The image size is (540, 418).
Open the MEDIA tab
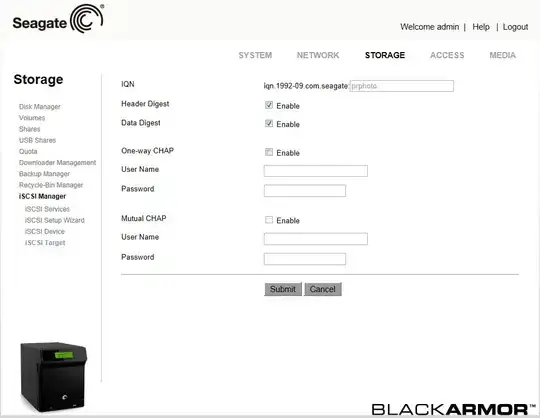point(502,55)
